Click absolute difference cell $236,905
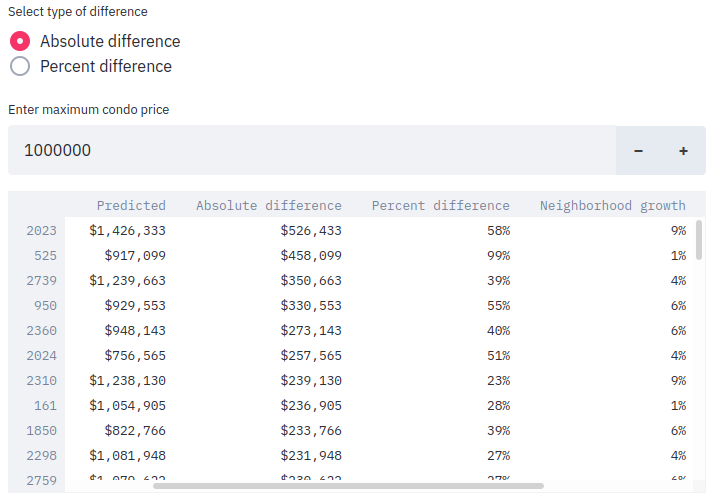Image resolution: width=710 pixels, height=497 pixels. 311,405
